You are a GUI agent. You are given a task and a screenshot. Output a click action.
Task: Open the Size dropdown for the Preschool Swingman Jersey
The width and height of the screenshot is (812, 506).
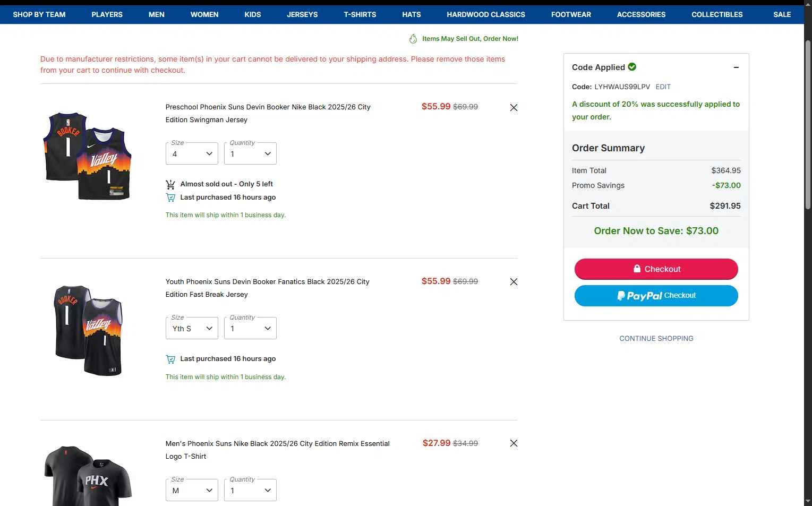point(192,153)
